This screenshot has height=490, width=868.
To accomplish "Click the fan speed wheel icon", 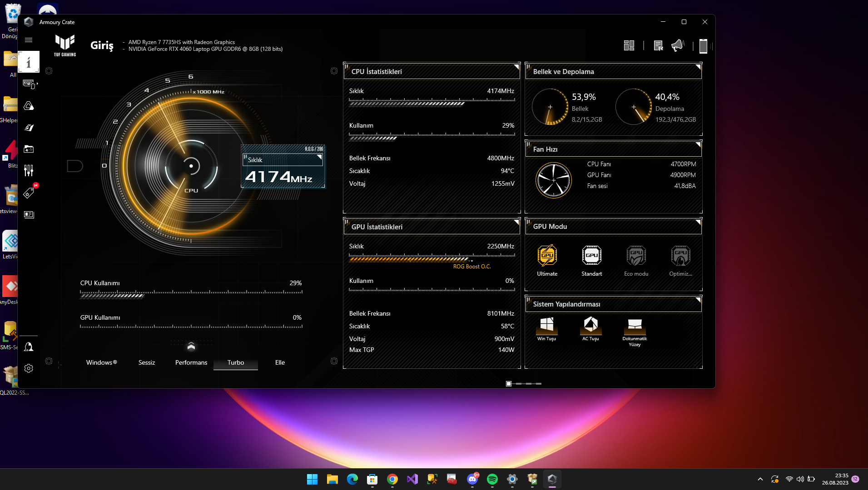I will pyautogui.click(x=554, y=180).
